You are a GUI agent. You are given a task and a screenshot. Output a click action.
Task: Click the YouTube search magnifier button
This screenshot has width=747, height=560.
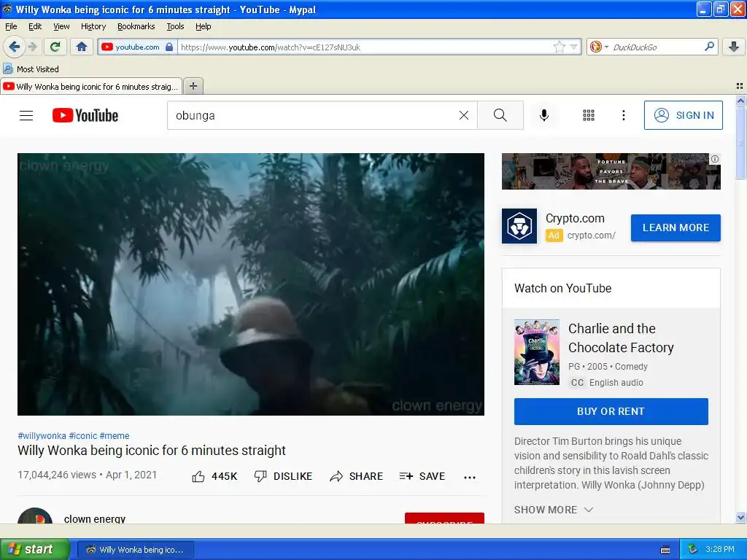(500, 115)
